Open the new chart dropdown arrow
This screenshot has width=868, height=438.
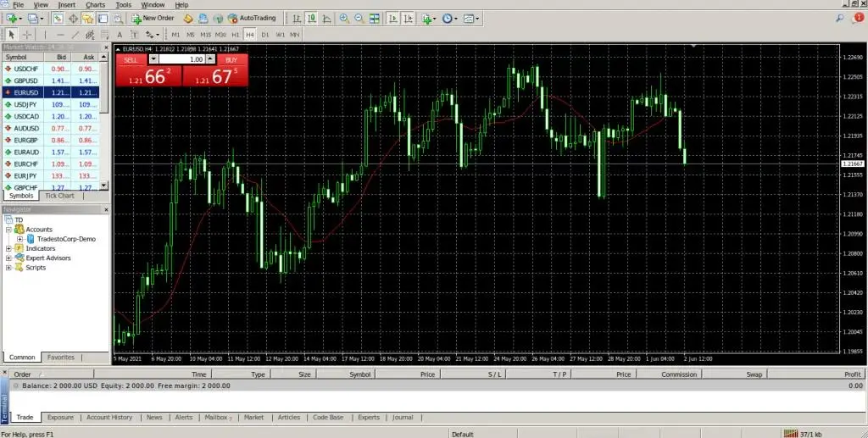pos(21,19)
